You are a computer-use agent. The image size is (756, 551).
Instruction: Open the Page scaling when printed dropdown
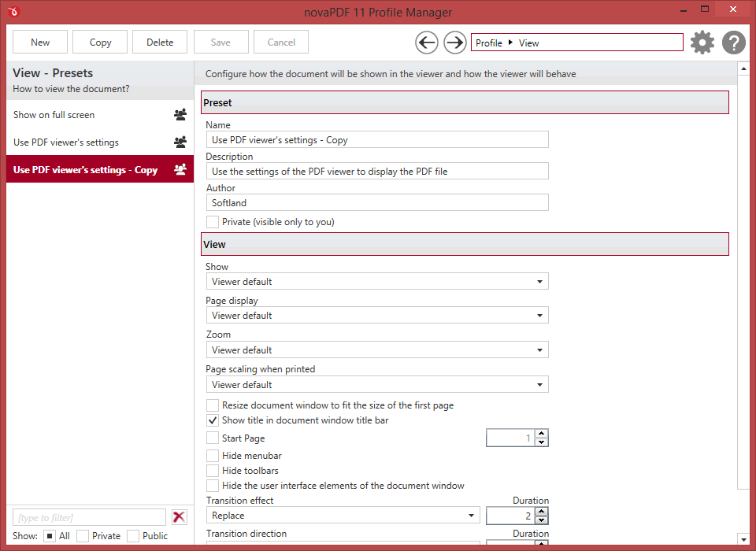click(377, 385)
